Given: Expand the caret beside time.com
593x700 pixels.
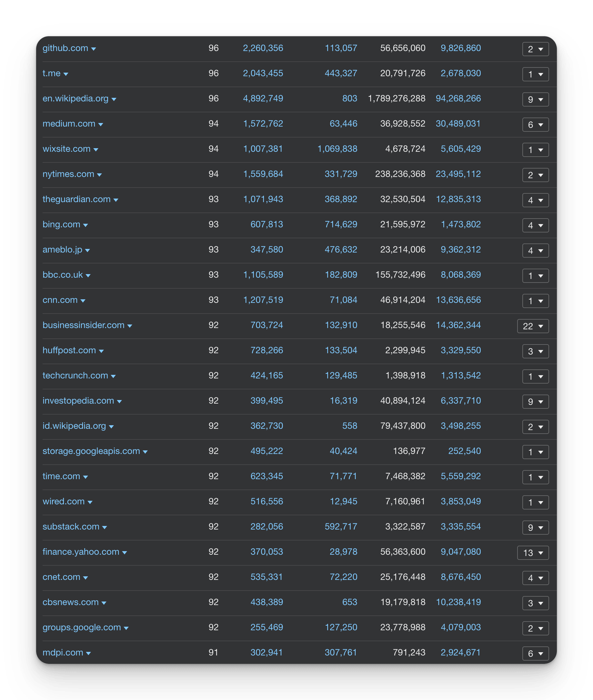Looking at the screenshot, I should pyautogui.click(x=85, y=477).
